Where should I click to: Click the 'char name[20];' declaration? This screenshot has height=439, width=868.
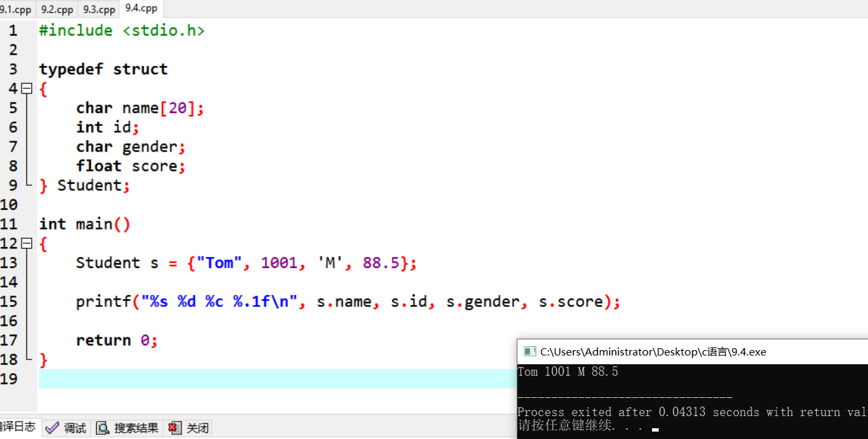139,108
